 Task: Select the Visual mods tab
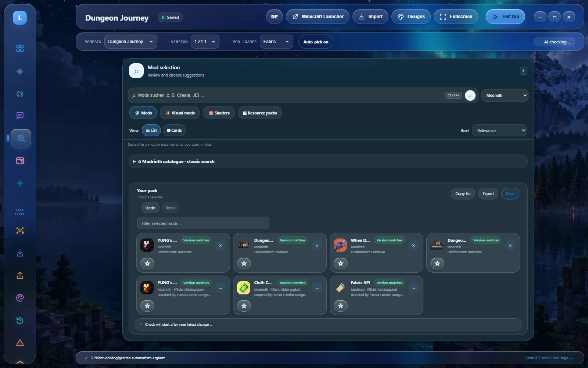click(180, 113)
